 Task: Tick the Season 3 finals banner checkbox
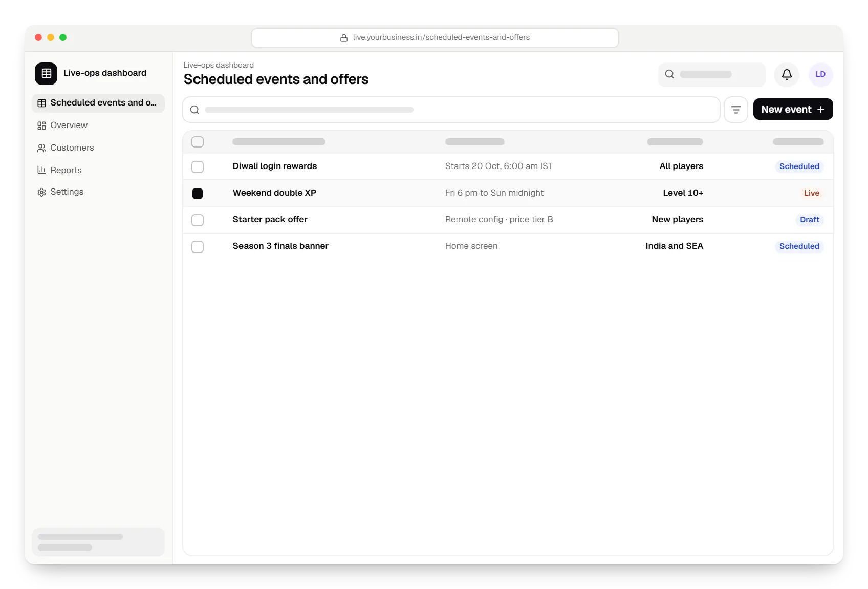point(198,247)
